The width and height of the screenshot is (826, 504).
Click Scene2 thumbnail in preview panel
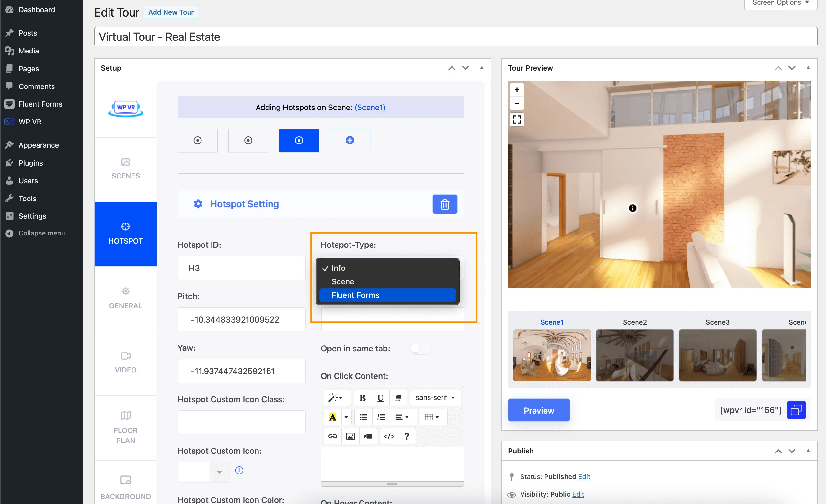click(x=634, y=355)
